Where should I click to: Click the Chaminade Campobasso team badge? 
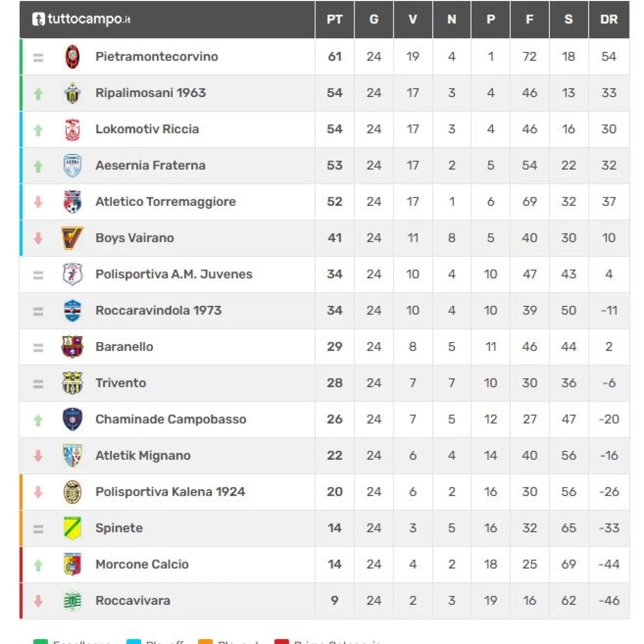72,419
